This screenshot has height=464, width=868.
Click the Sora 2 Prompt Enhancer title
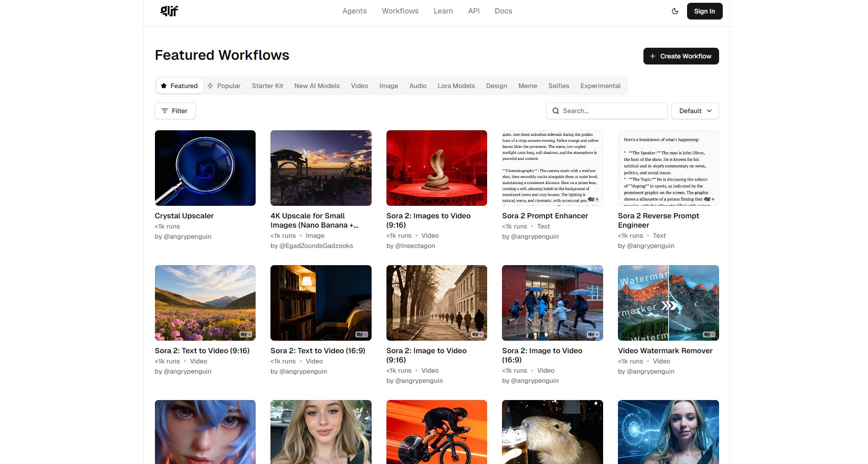coord(545,216)
